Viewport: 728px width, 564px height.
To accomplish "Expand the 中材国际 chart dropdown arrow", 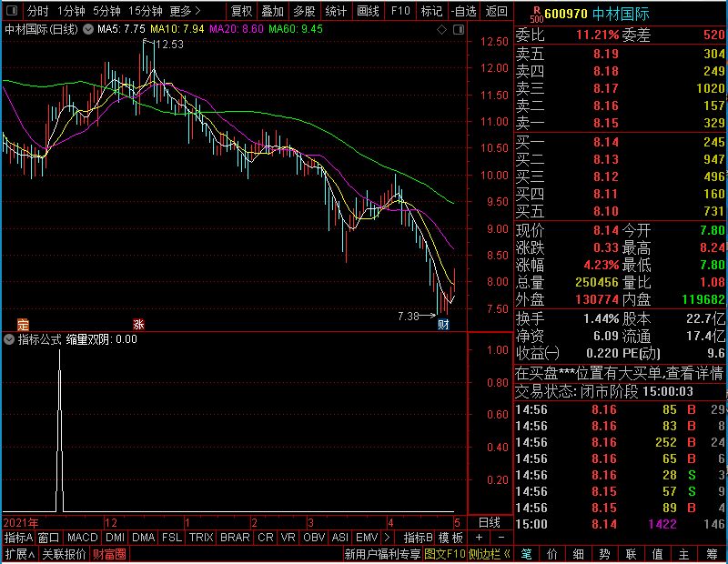I will point(88,29).
